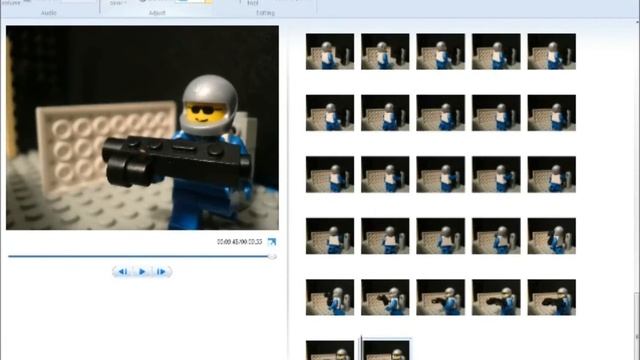Select the first clip in the third storyboard row
The width and height of the screenshot is (640, 360).
(330, 174)
